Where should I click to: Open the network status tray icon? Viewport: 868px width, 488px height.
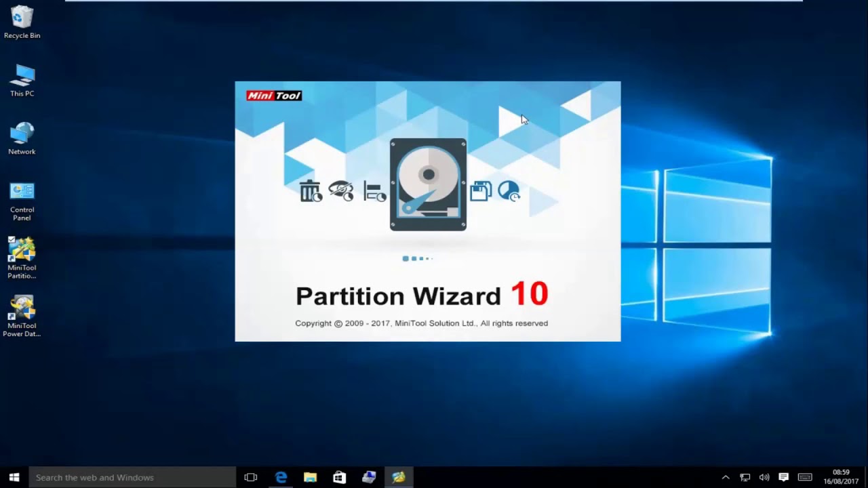(745, 477)
